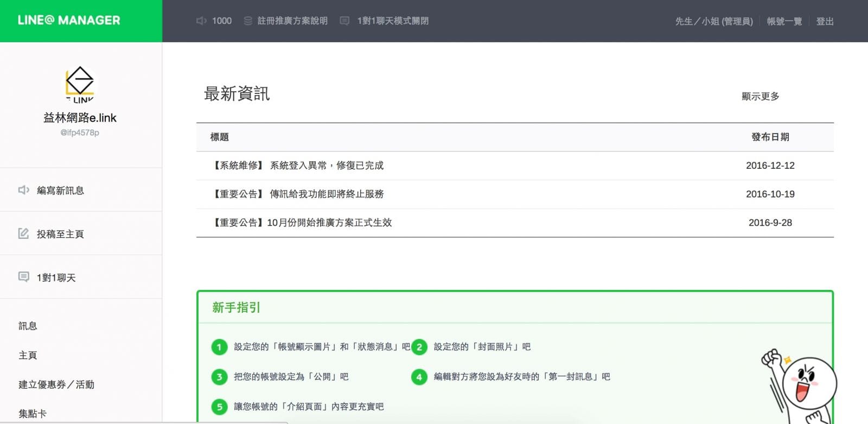Click the megaphone icon beside 1000
868x424 pixels.
pyautogui.click(x=201, y=21)
